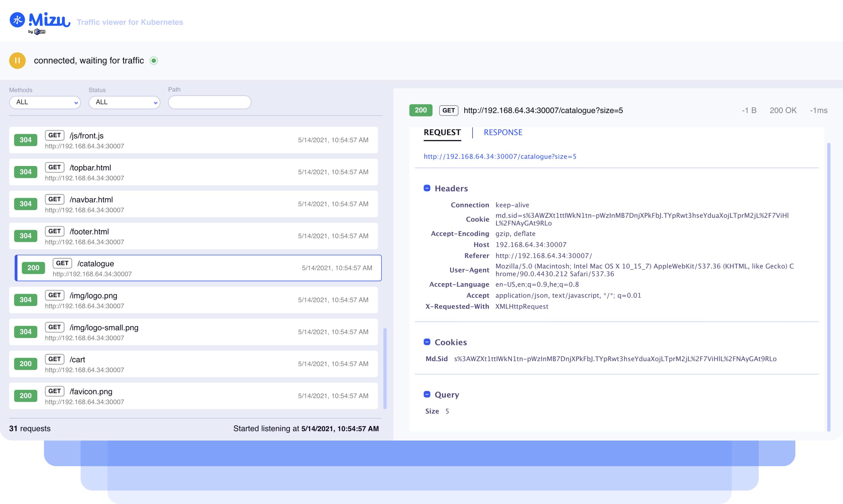Click the detail panel vertical scrollbar
The height and width of the screenshot is (504, 843).
828,287
